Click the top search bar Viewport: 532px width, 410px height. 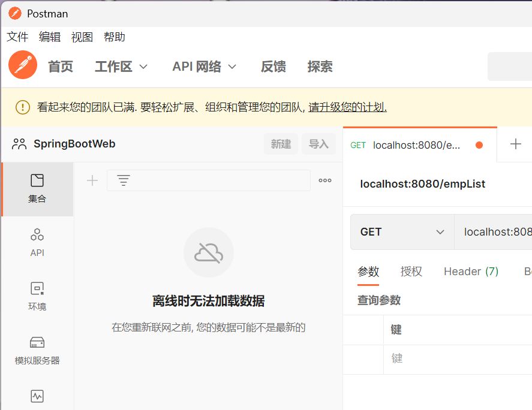[510, 67]
